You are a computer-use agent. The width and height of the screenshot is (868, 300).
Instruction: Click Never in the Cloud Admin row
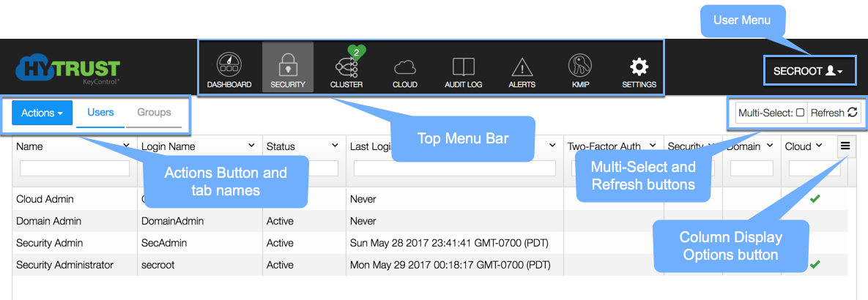tap(363, 199)
